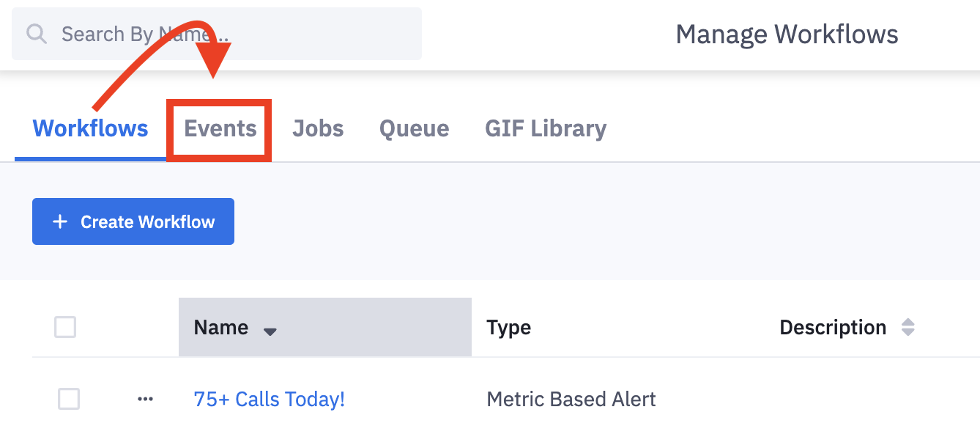Return to the Workflows tab
Image resolution: width=980 pixels, height=437 pixels.
[89, 127]
